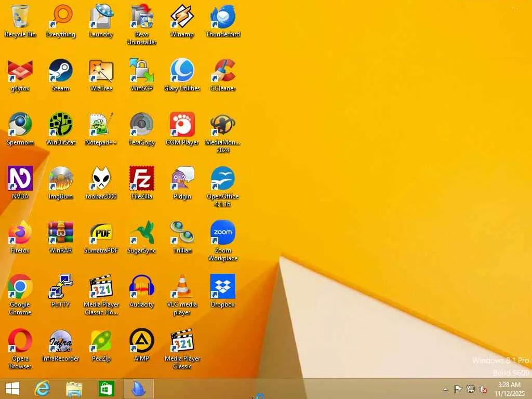Image resolution: width=532 pixels, height=399 pixels.
Task: Open the Recycle Bin desktop icon
Action: click(20, 20)
